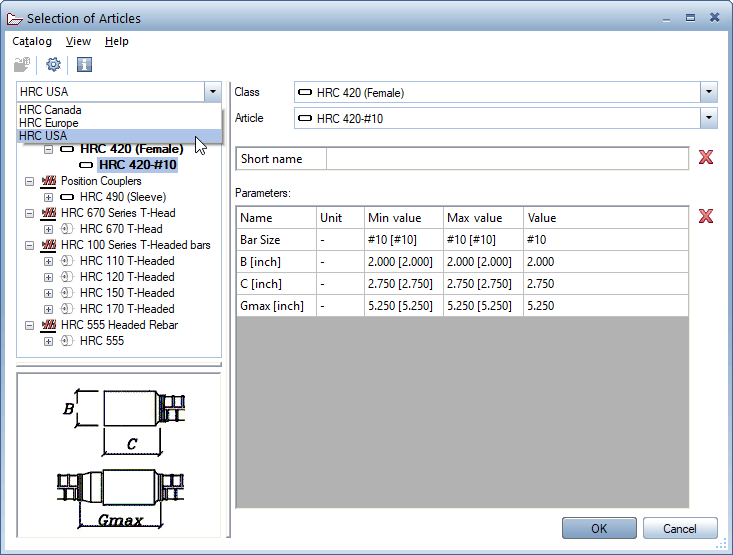Open the Article dropdown arrow
The width and height of the screenshot is (733, 555).
[x=709, y=118]
